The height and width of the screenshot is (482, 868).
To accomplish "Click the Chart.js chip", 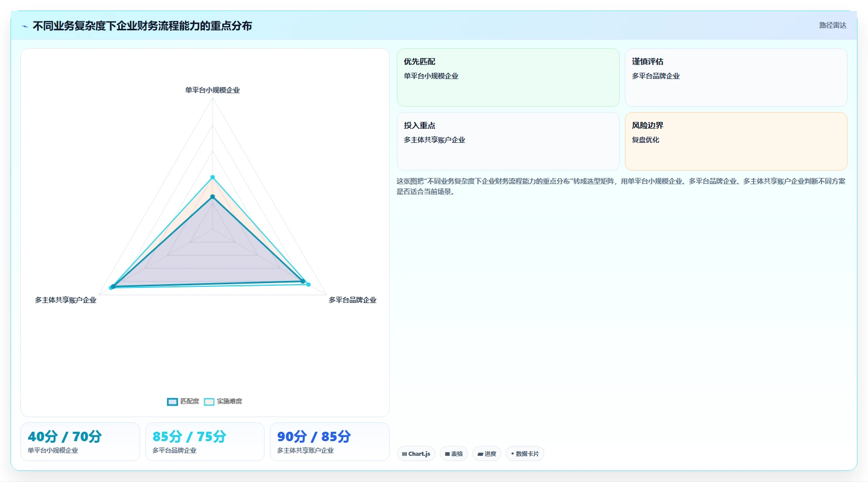I will 416,454.
